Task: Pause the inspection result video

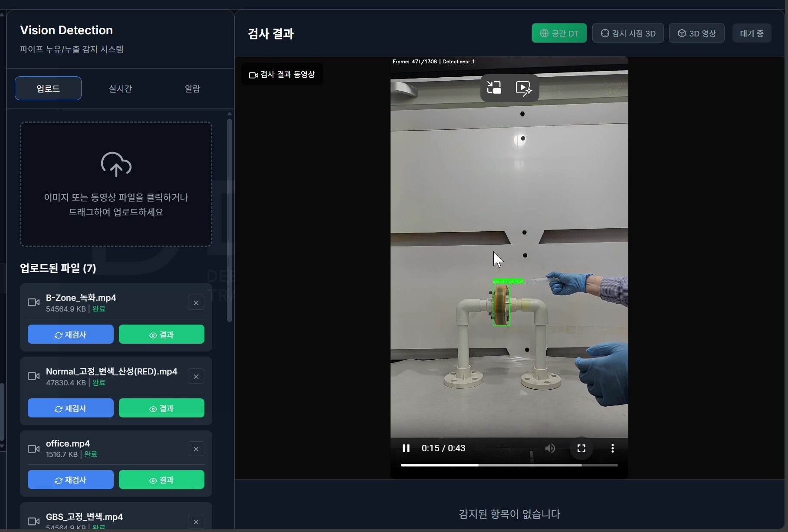Action: (x=406, y=448)
